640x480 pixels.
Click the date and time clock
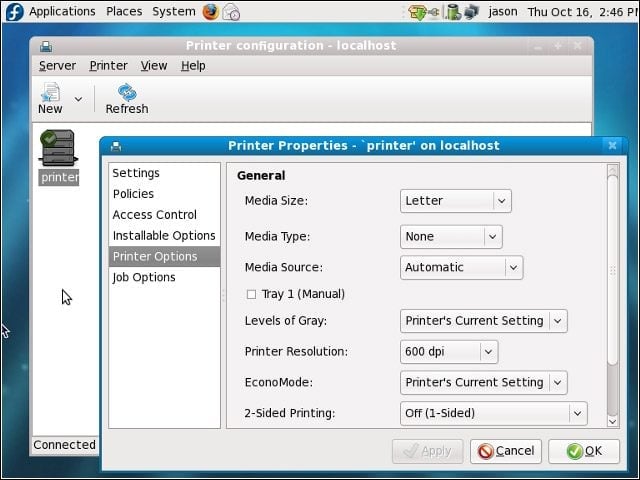click(x=582, y=12)
